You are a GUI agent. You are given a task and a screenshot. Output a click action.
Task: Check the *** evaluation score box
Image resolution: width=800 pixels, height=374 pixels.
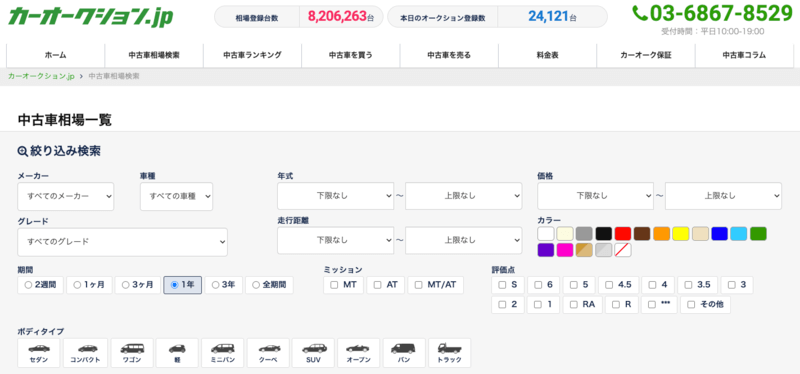(x=652, y=305)
